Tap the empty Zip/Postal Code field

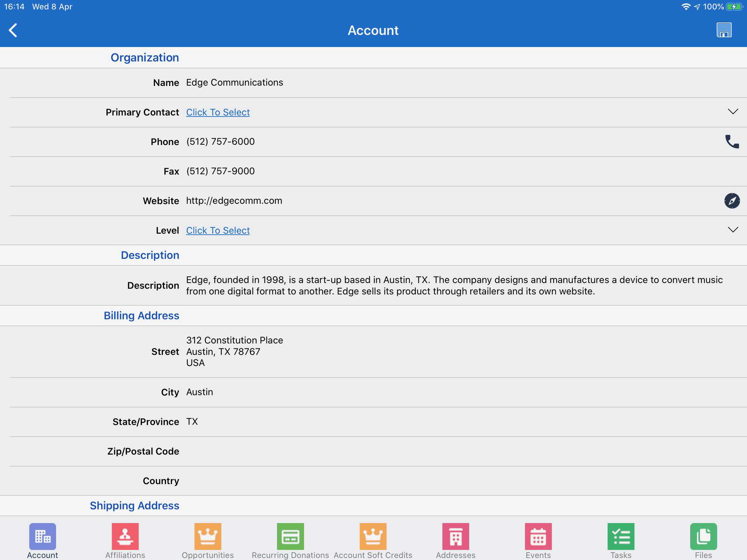pos(463,451)
